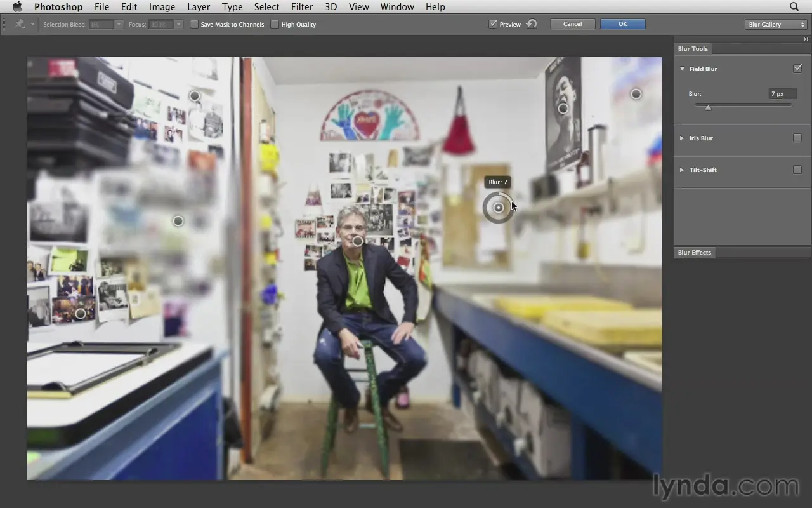
Task: Open the 3D menu
Action: [331, 6]
